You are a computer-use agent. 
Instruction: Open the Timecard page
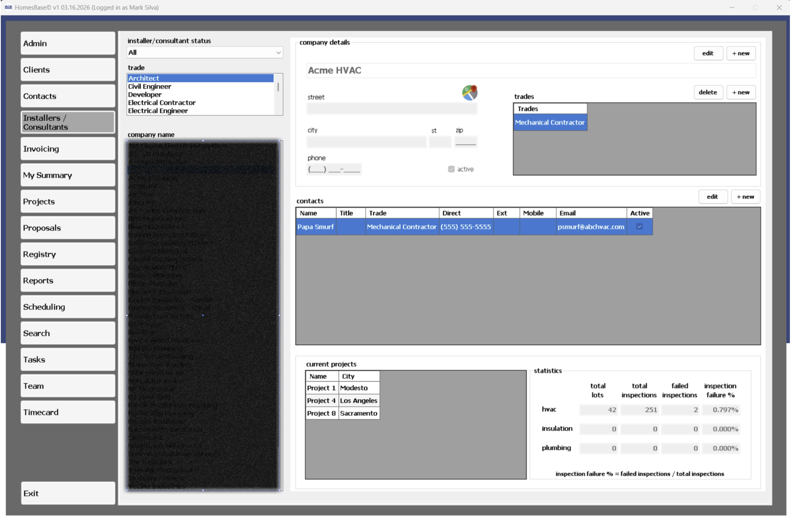click(68, 412)
